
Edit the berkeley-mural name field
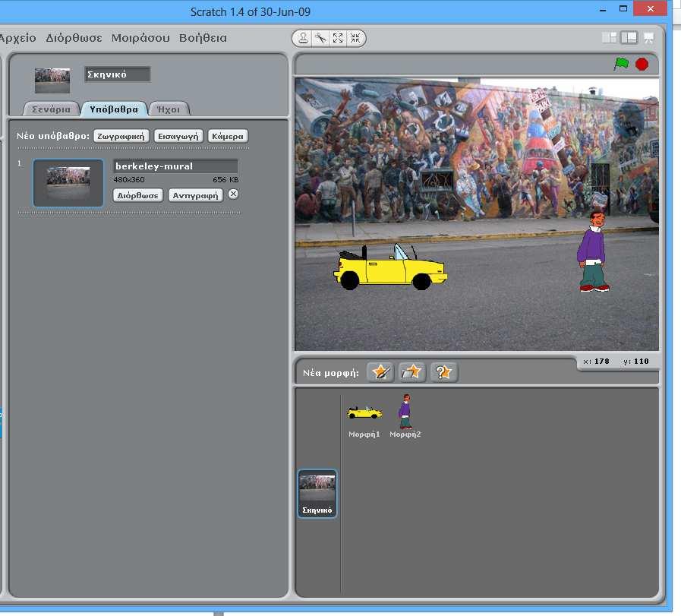click(x=175, y=166)
